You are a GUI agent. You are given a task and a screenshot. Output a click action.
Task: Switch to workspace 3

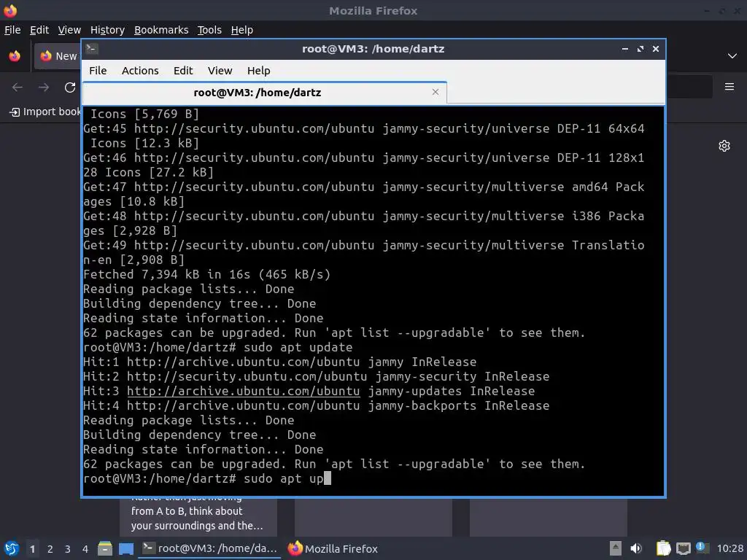tap(68, 549)
